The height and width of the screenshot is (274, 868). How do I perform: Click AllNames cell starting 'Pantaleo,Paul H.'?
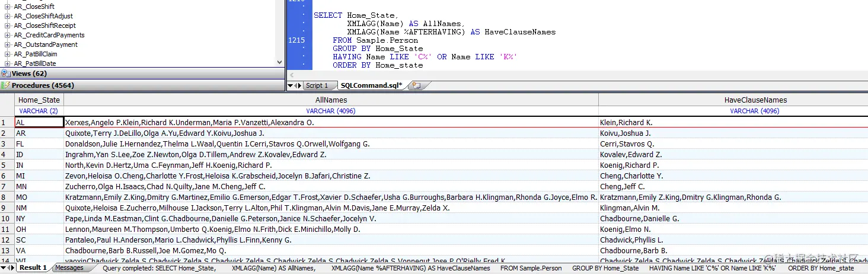coord(331,240)
